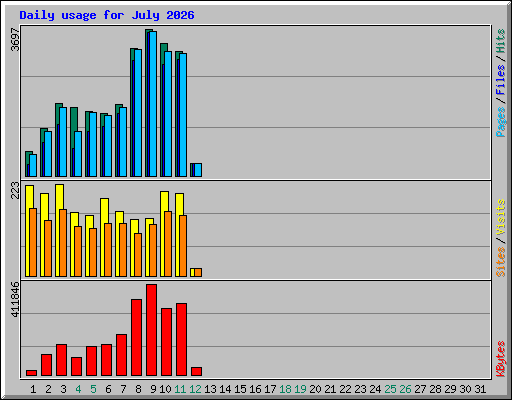Click the Files legend label
The width and height of the screenshot is (512, 400).
point(500,79)
